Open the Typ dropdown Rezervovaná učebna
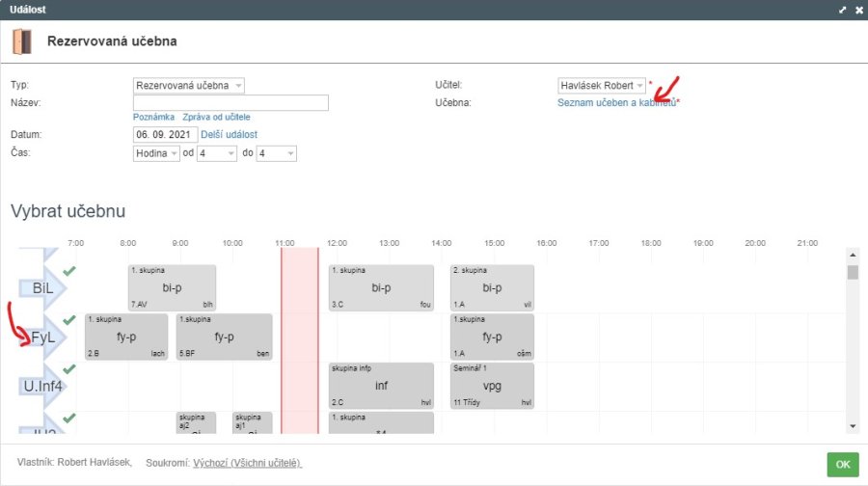 click(189, 86)
